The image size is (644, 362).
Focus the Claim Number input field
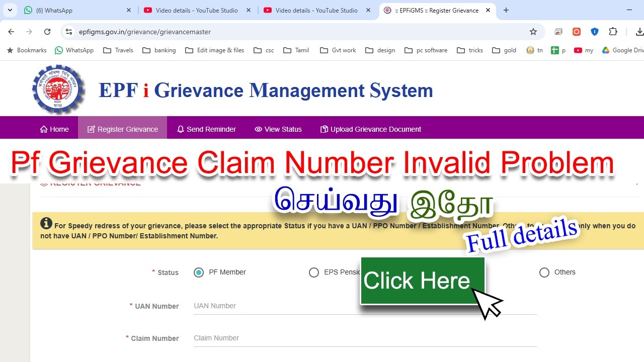click(365, 338)
